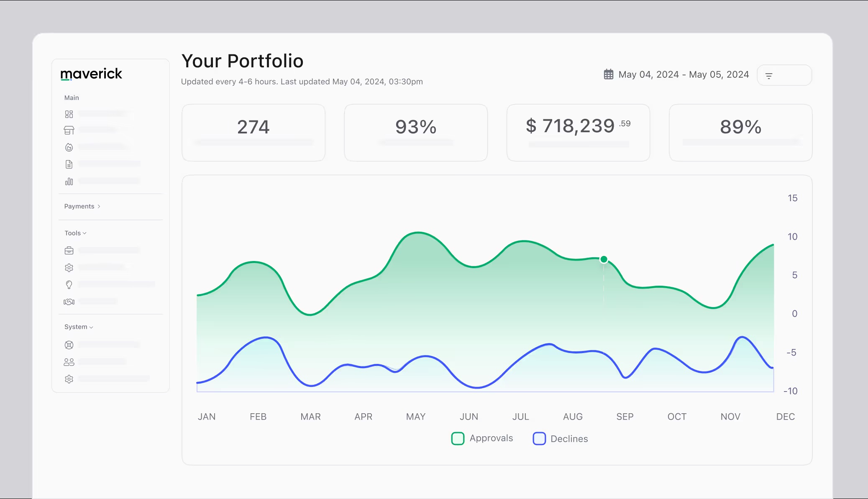Click the dashboard grid icon under Main
Screen dimensions: 868x499
coord(69,114)
